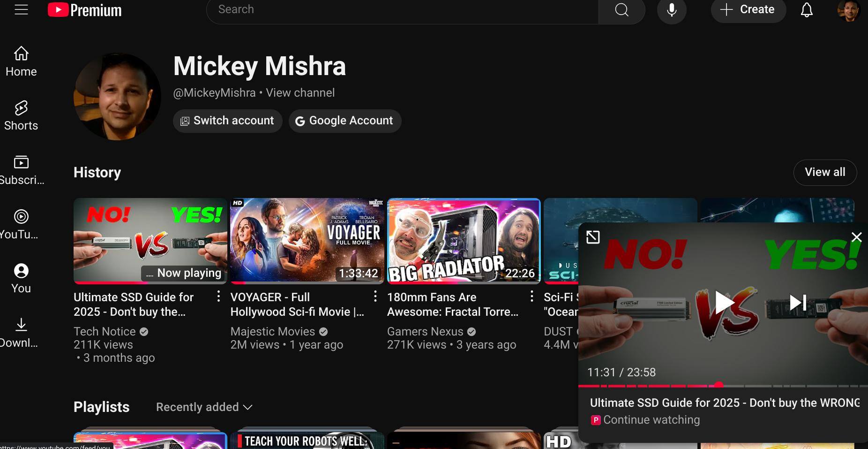Go to Home in sidebar
The height and width of the screenshot is (449, 868).
[x=21, y=61]
